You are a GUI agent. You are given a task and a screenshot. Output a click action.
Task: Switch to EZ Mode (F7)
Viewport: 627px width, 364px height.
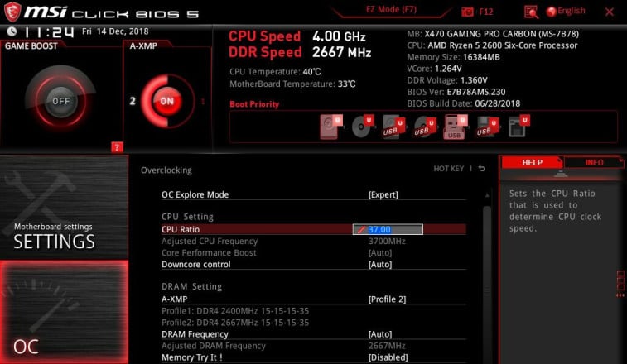pos(391,10)
